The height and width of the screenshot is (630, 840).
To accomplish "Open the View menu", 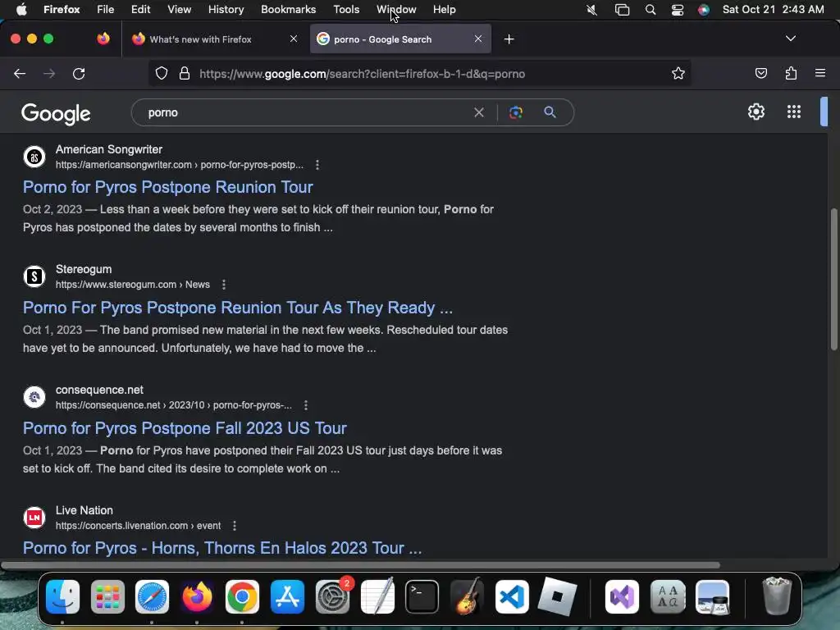I will click(179, 10).
